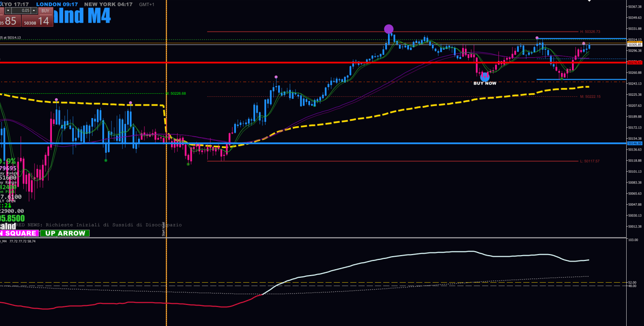Click the GMT+1 timezone label
Image resolution: width=644 pixels, height=326 pixels.
[x=147, y=4]
